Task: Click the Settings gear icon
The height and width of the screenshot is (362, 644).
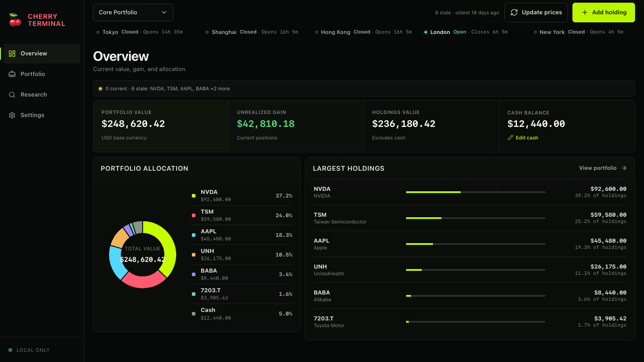Action: click(x=12, y=115)
